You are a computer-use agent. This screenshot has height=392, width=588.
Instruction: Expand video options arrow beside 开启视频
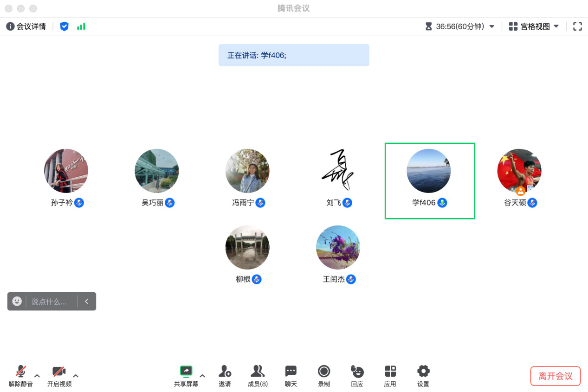coord(76,376)
